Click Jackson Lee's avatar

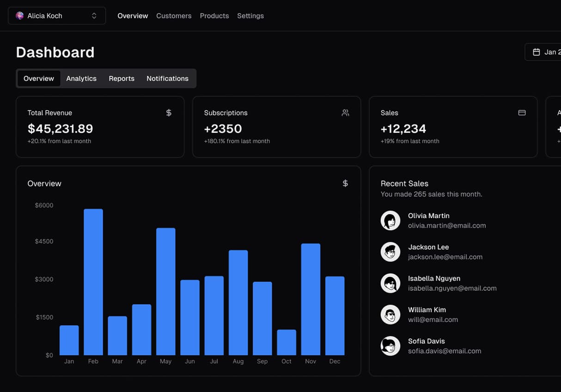(x=390, y=252)
